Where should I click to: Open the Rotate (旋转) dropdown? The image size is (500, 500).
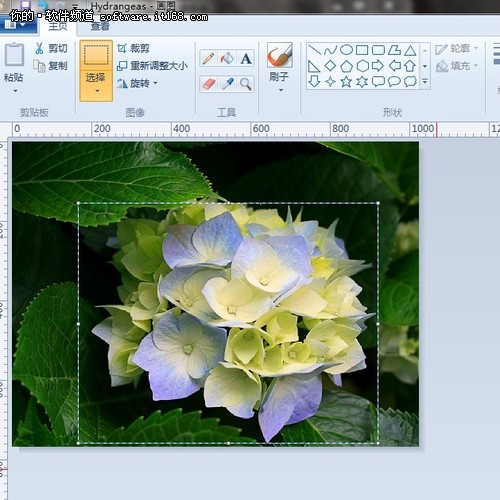tap(137, 83)
